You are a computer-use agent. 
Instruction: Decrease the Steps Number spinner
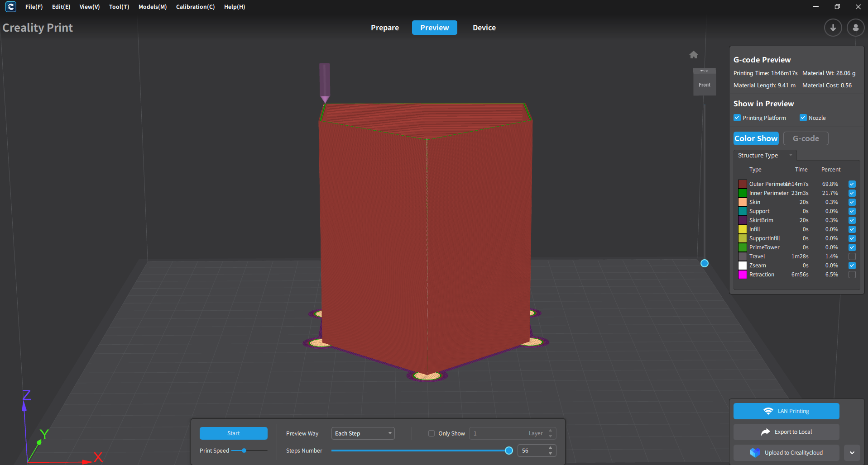[550, 453]
